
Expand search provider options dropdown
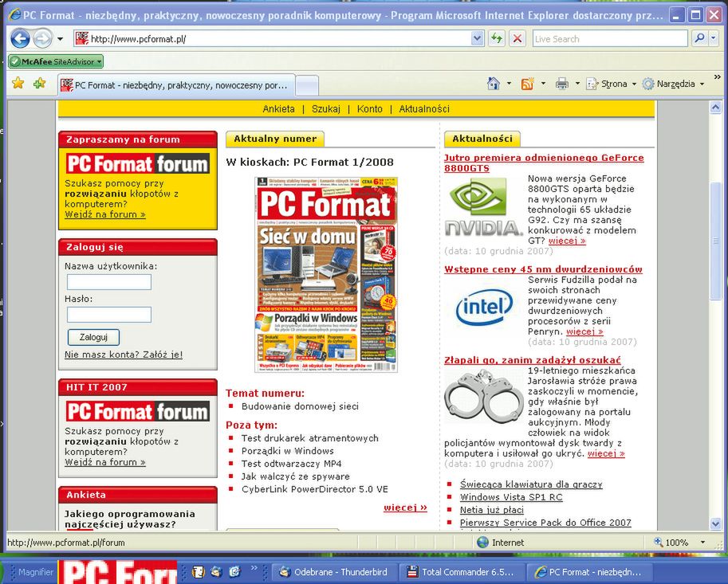[x=714, y=38]
